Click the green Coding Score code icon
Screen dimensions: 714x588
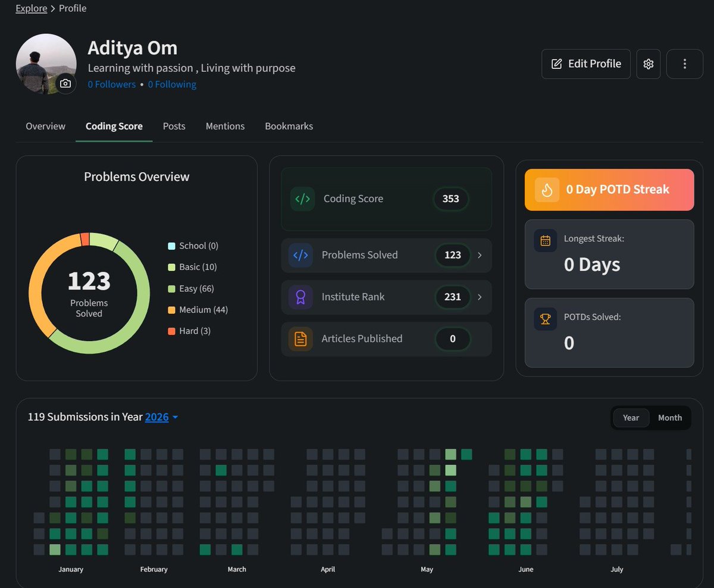pyautogui.click(x=302, y=199)
